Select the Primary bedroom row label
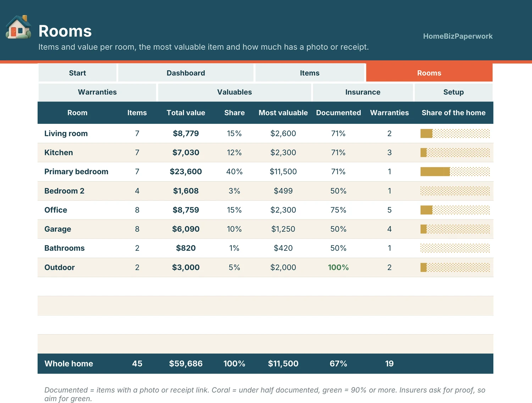 76,172
